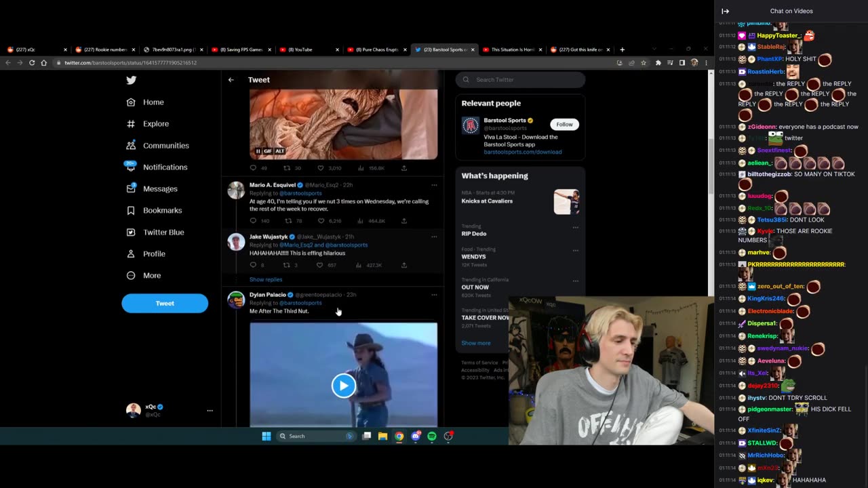The image size is (868, 488).
Task: Click the browser address bar URL
Action: tap(130, 63)
